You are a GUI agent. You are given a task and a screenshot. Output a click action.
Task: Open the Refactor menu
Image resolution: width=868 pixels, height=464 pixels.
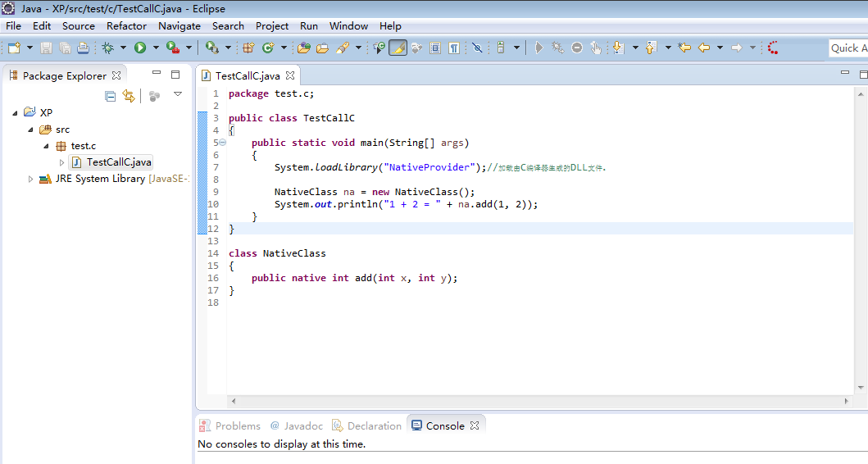(x=127, y=26)
